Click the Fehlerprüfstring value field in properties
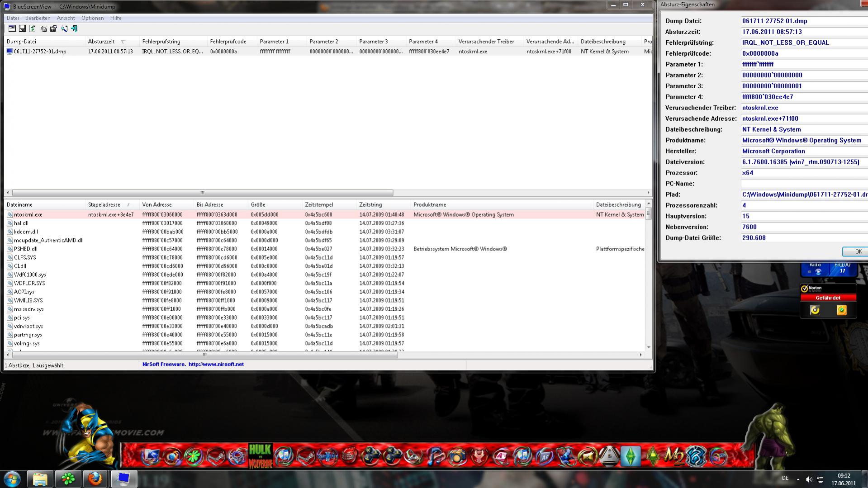Screen dimensions: 868x488 point(804,43)
